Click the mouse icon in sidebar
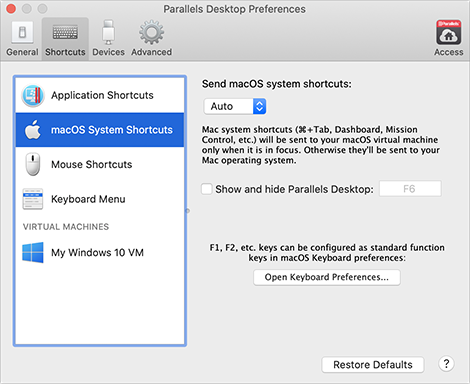Image resolution: width=470 pixels, height=384 pixels. pos(33,164)
